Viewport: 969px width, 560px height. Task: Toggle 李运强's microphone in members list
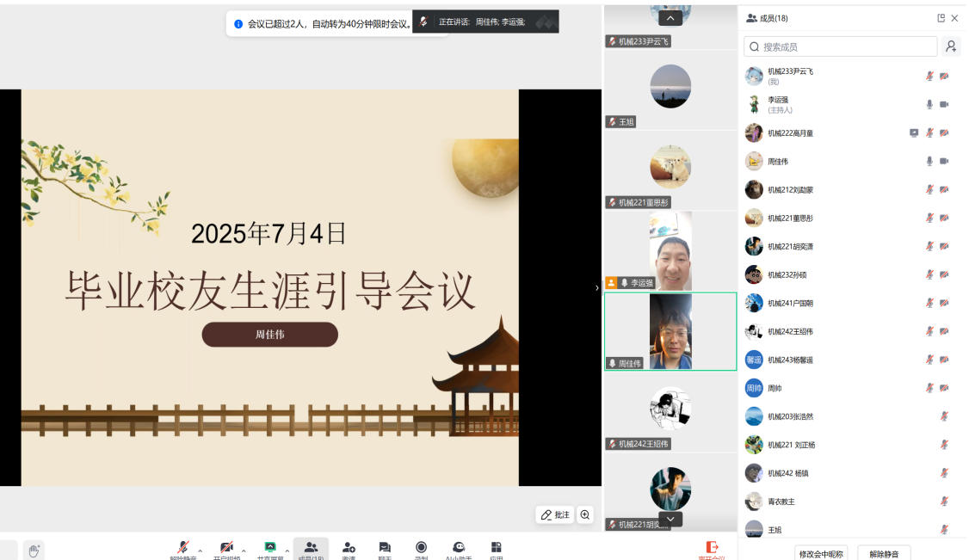point(929,105)
